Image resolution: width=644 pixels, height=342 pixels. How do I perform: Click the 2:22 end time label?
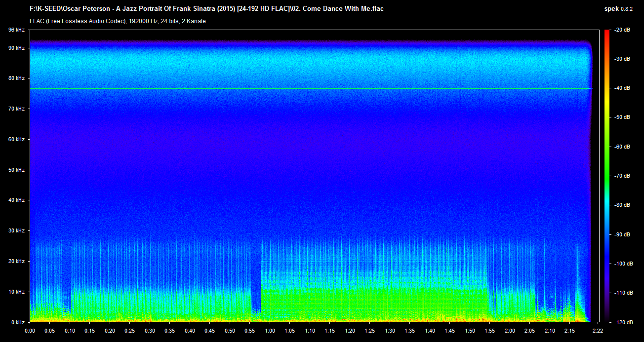(598, 331)
